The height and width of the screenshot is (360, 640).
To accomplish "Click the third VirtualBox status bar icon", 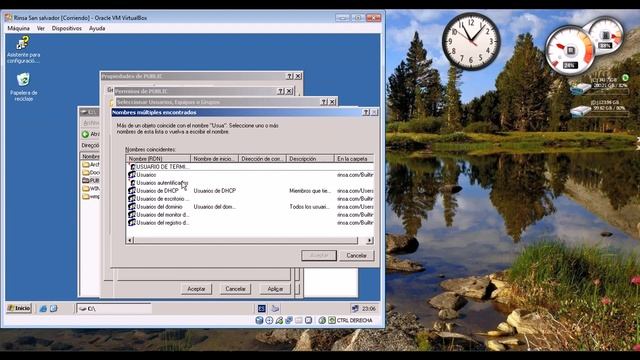I will click(x=279, y=320).
